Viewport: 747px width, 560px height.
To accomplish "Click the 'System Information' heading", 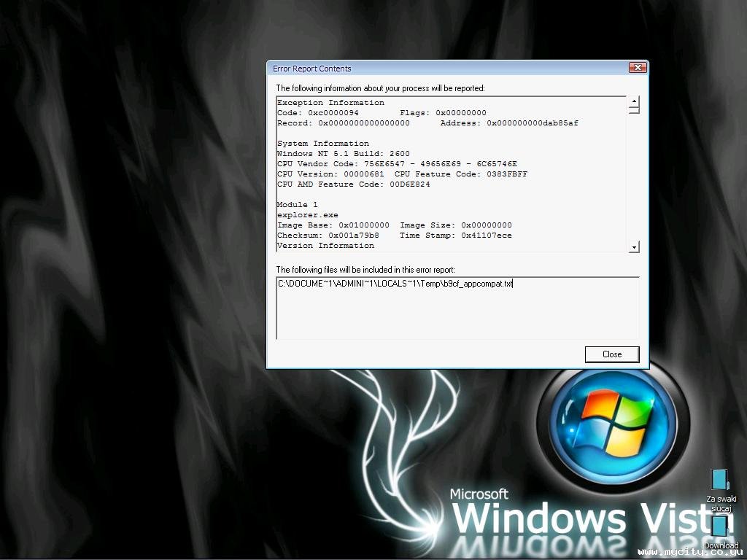I will click(x=323, y=144).
